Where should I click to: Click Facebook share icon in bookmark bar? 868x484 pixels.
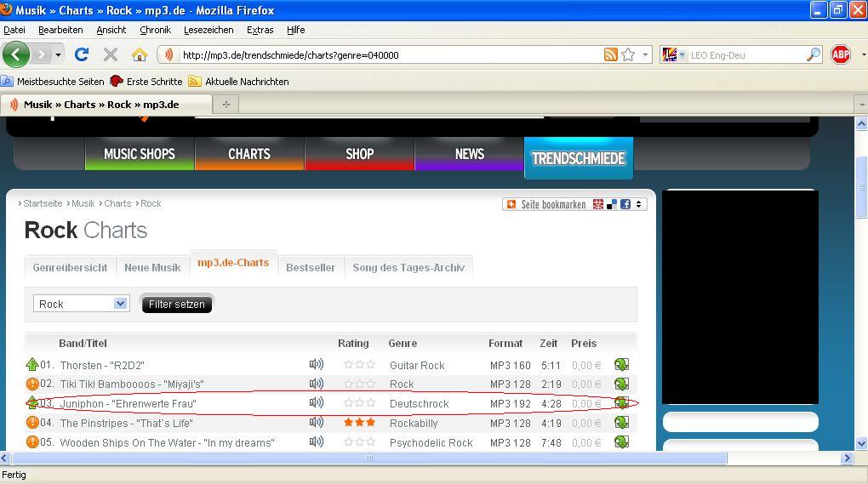[625, 204]
